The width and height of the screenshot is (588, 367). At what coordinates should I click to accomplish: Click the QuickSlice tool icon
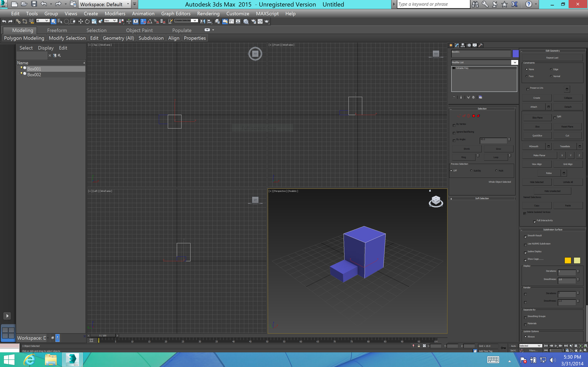(x=537, y=136)
